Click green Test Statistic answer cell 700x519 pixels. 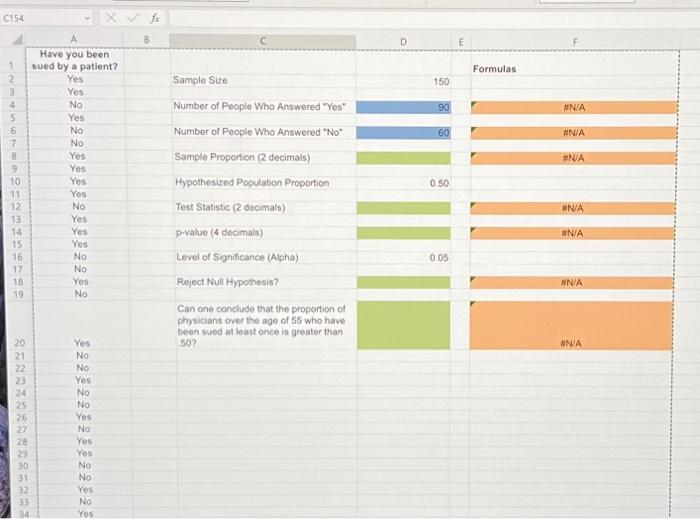404,208
